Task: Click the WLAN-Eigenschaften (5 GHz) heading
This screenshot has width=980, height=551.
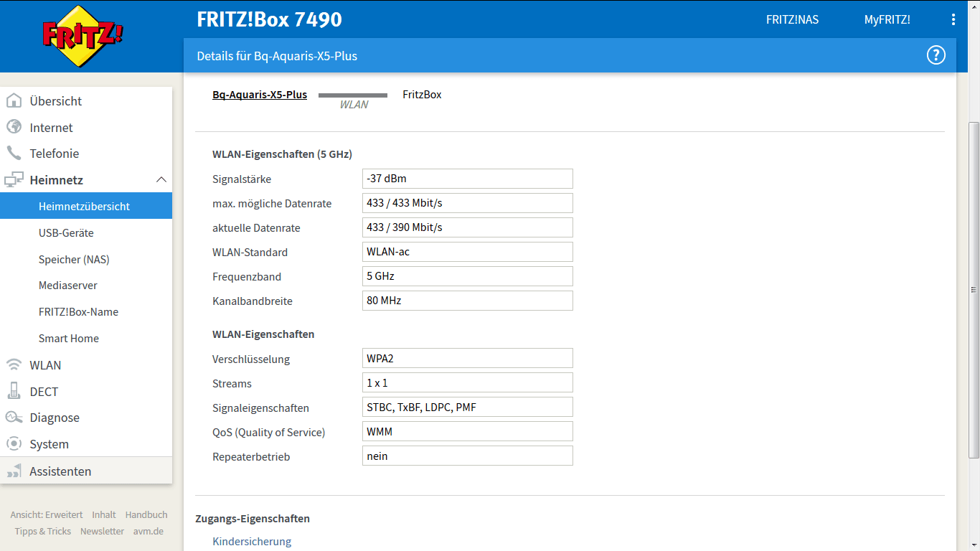Action: (x=282, y=154)
